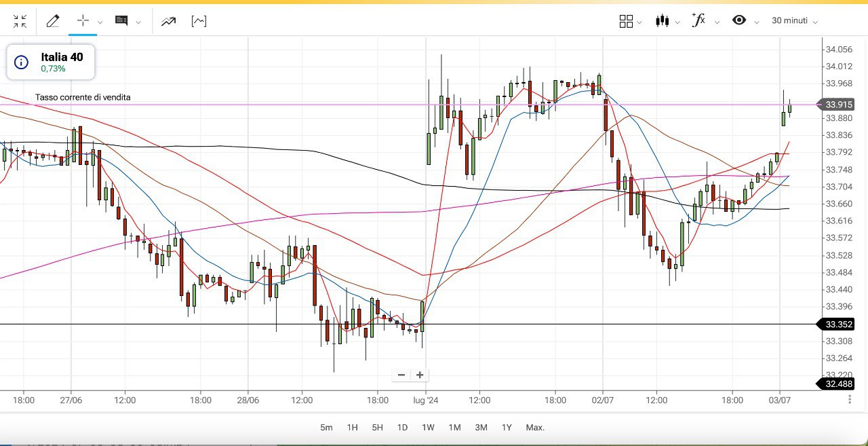Click the trend line chart icon

click(168, 21)
